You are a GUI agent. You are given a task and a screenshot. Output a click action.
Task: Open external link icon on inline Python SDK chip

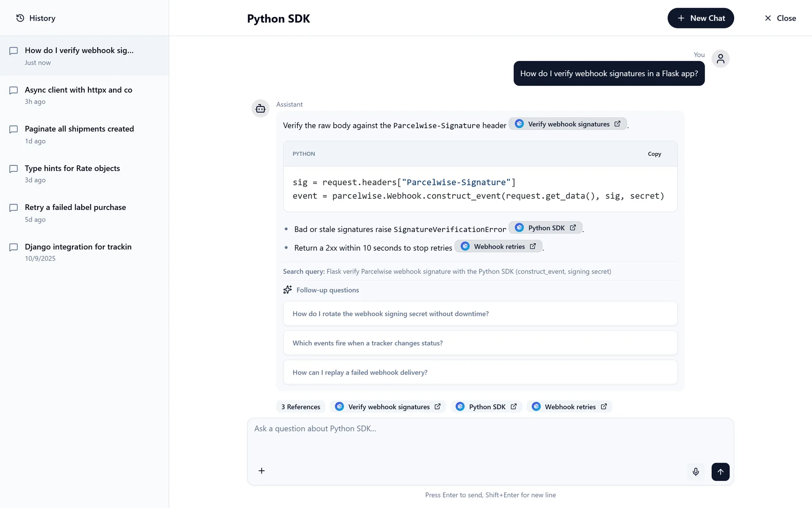(x=573, y=228)
